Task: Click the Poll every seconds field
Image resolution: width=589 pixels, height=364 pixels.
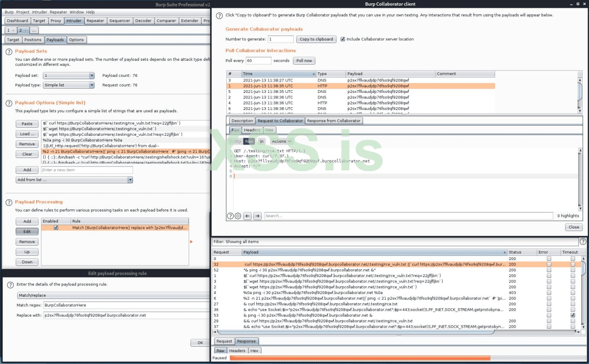Action: [259, 61]
